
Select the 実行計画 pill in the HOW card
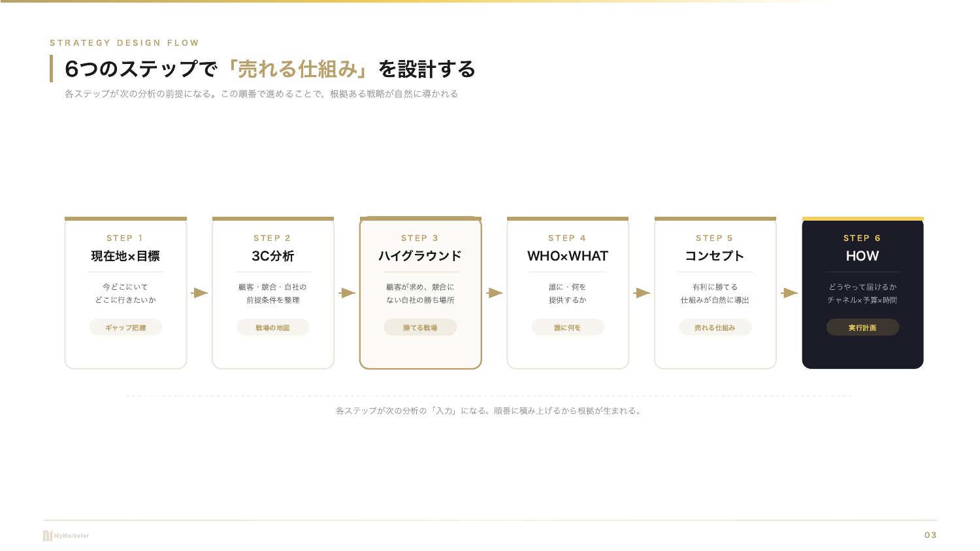862,328
